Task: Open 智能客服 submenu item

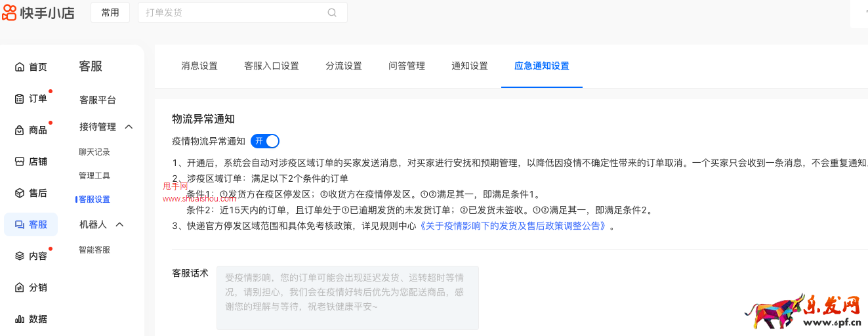Action: tap(94, 250)
